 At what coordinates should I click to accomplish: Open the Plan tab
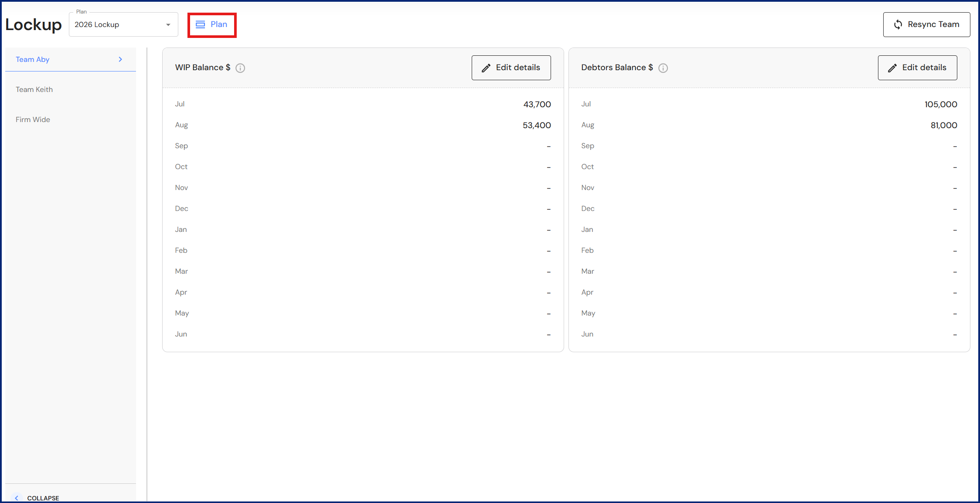(x=212, y=25)
